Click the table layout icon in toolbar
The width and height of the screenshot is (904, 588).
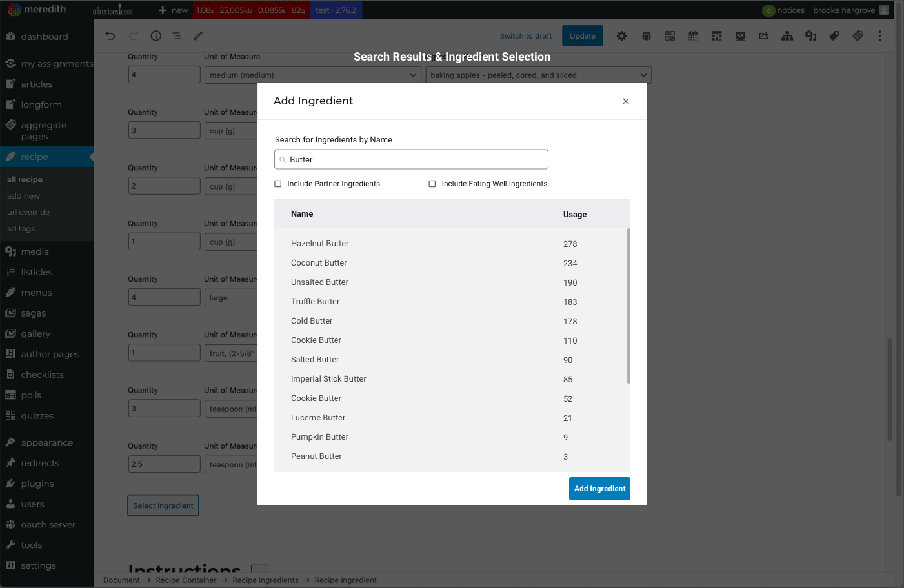pos(717,36)
